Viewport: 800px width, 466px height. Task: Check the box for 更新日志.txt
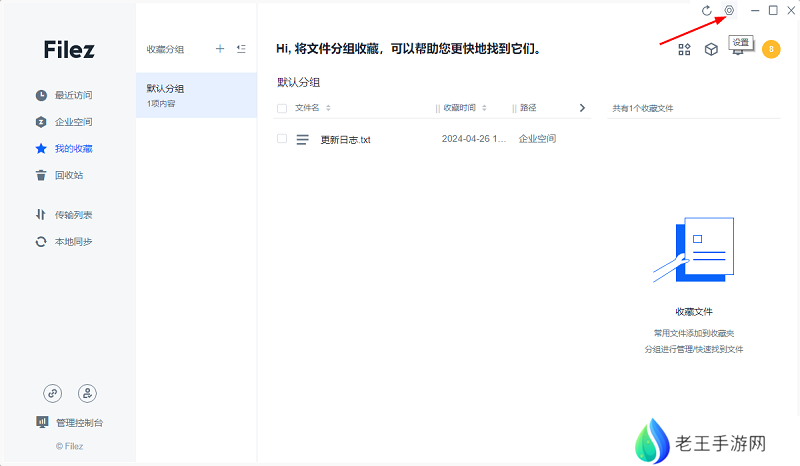coord(282,138)
